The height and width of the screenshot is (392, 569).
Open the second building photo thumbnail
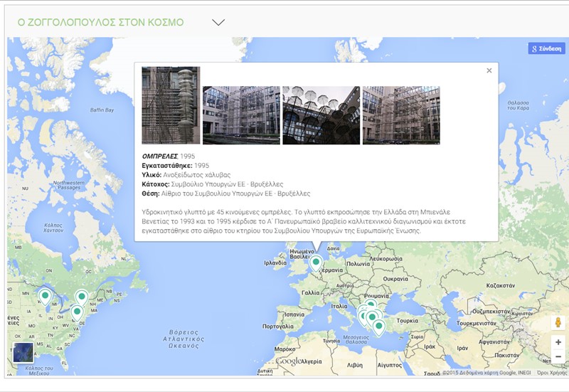coord(240,115)
